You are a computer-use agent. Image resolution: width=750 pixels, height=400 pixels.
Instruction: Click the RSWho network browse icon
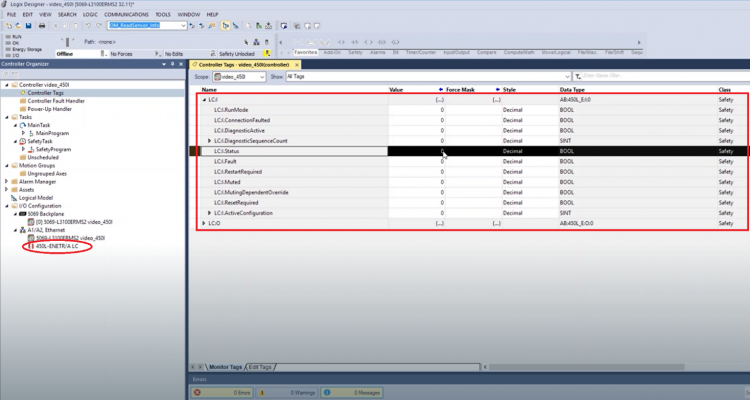[x=256, y=42]
